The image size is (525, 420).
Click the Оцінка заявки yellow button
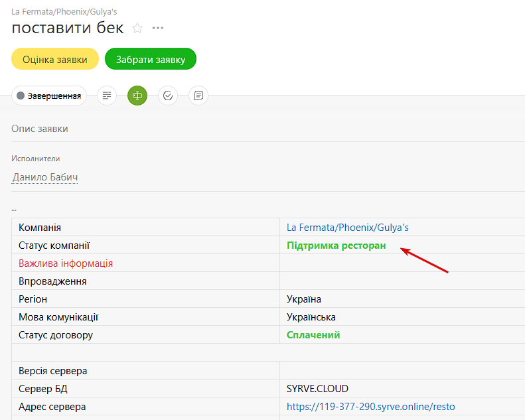pos(55,59)
